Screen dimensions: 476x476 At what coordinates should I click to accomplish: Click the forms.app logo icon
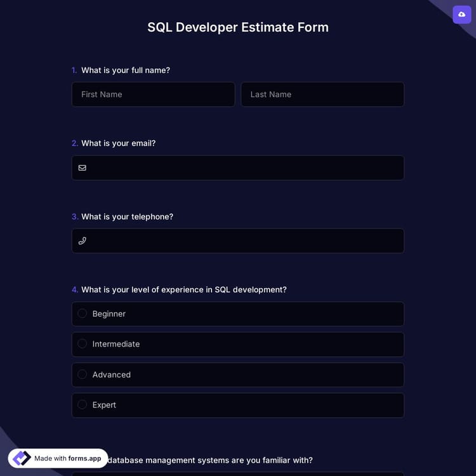(x=22, y=458)
